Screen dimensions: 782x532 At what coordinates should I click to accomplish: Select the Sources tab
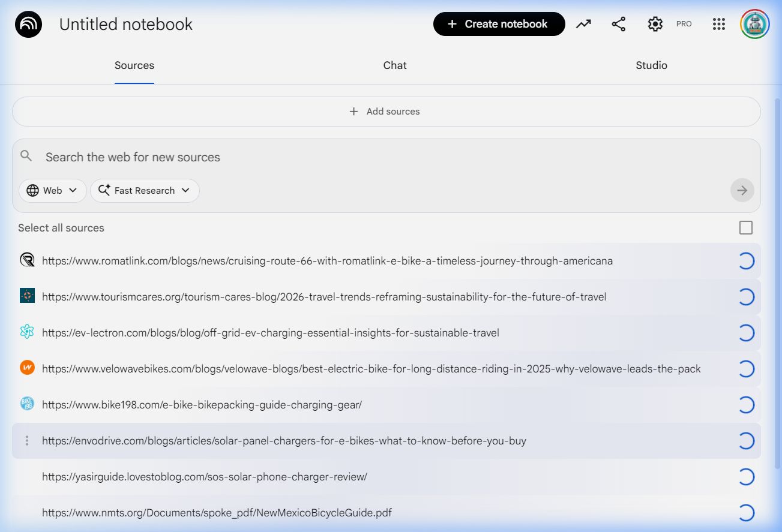point(134,65)
